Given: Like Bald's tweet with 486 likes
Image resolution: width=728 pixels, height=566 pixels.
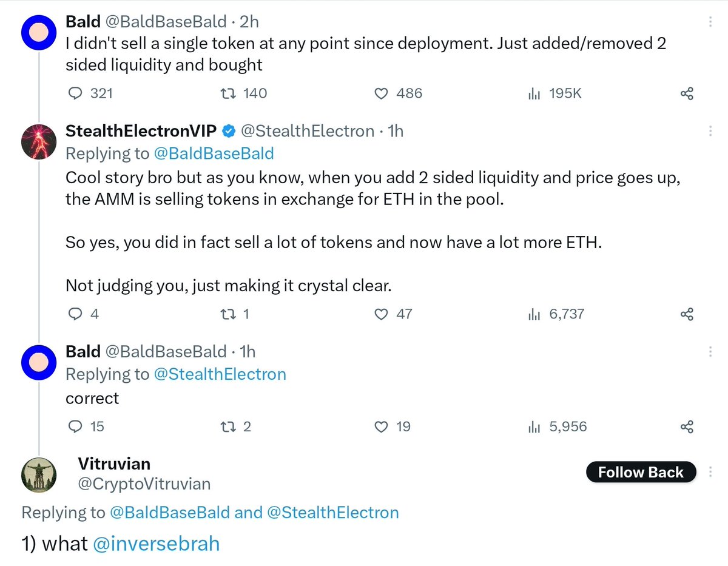Looking at the screenshot, I should point(397,93).
